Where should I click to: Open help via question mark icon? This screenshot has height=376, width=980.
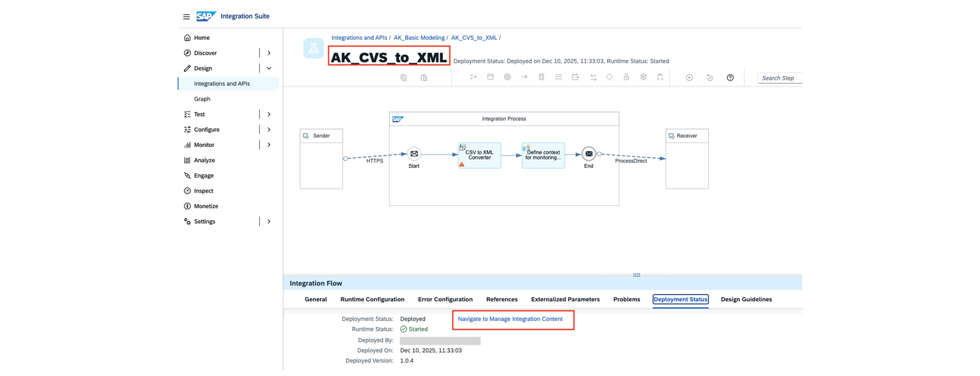click(730, 78)
